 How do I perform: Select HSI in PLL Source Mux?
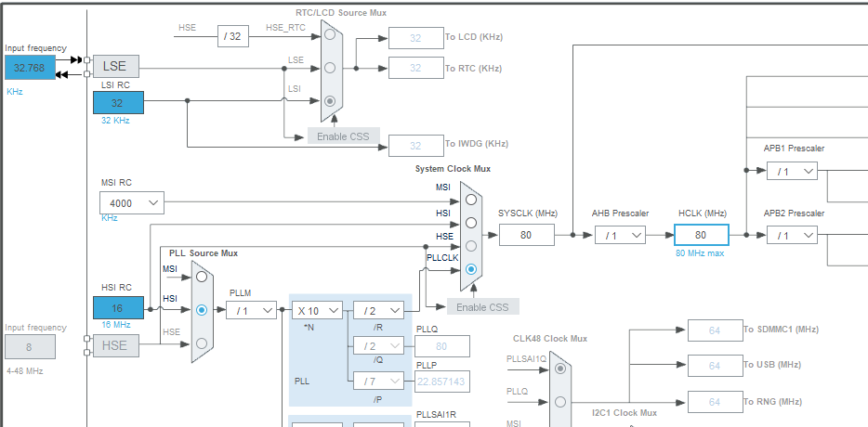click(202, 310)
